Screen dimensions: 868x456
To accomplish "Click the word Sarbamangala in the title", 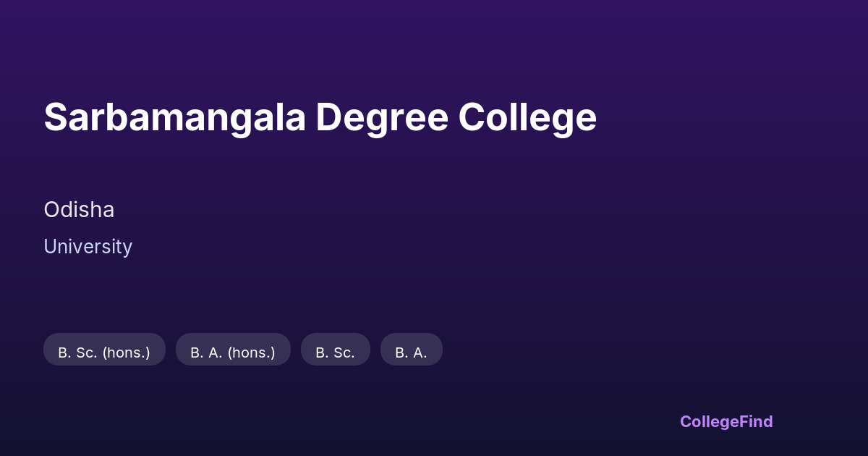I will 174,117.
